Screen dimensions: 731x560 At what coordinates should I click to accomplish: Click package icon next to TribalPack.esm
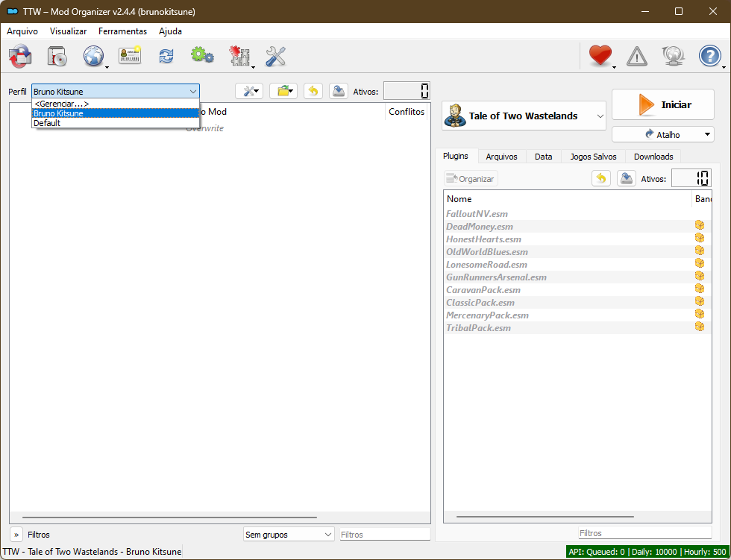point(700,327)
